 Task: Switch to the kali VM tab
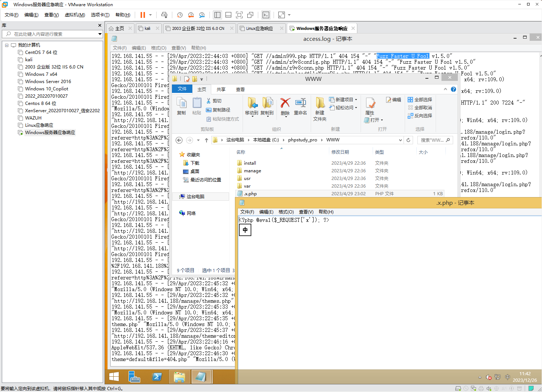(148, 28)
